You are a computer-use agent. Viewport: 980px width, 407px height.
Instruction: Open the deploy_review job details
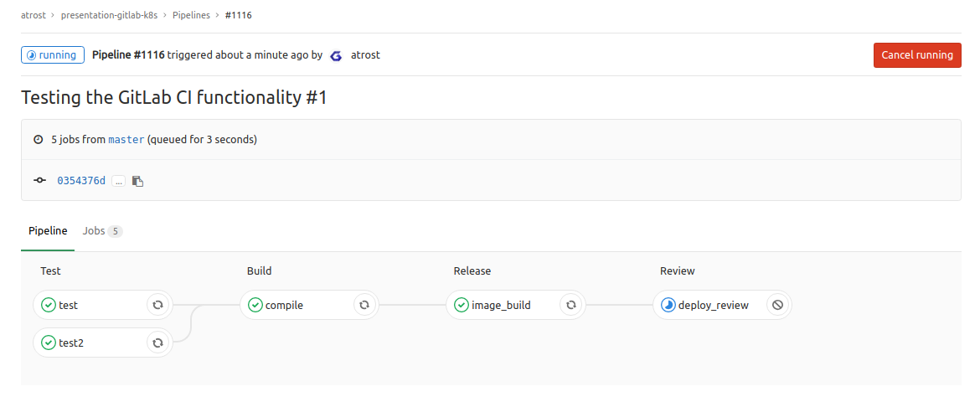[x=712, y=305]
